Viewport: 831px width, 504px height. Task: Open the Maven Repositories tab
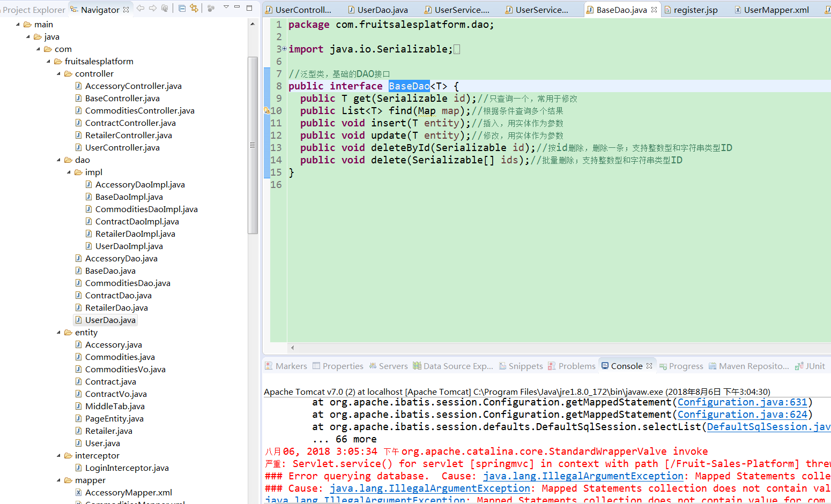[748, 366]
